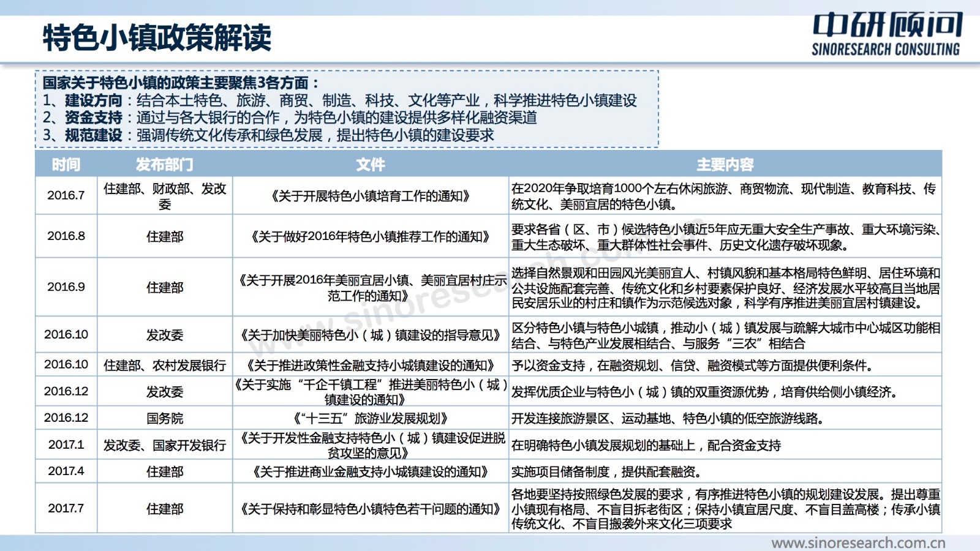Open the www.sinoresearch.com.cn link
Screen dimensions: 980x551
[858, 542]
